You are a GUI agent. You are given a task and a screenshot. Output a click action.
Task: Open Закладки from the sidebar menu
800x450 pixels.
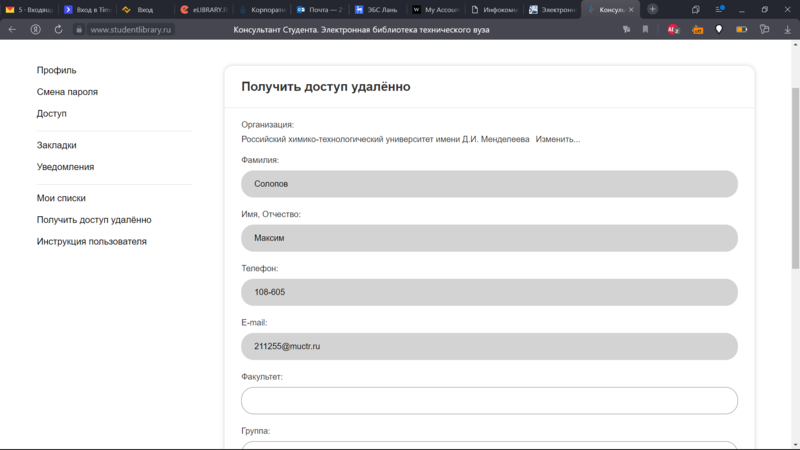click(57, 145)
